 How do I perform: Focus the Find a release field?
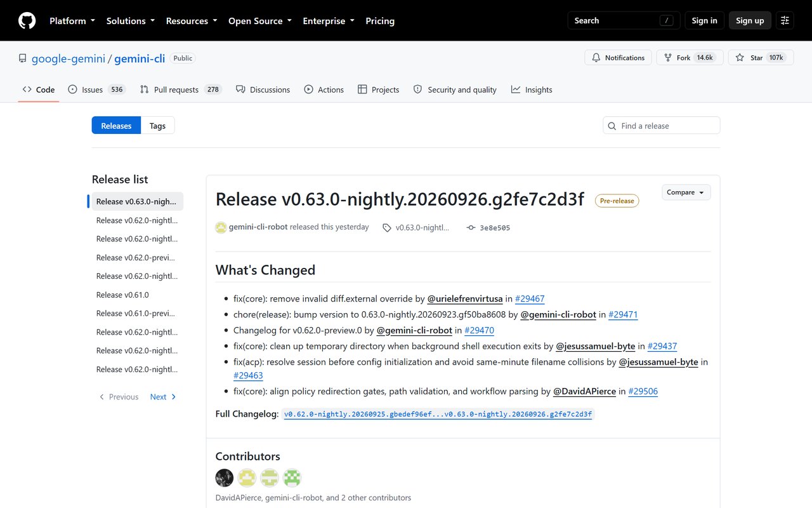point(661,126)
